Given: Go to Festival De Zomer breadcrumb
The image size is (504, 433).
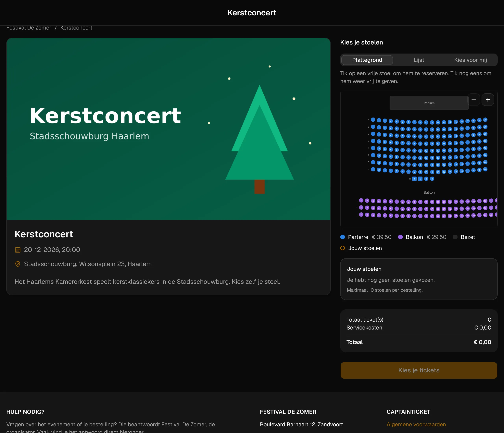Looking at the screenshot, I should tap(29, 28).
